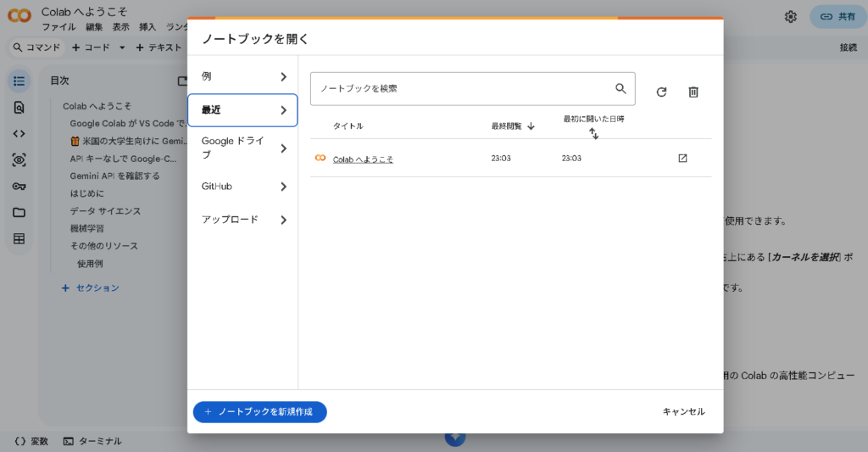The height and width of the screenshot is (452, 868).
Task: Open the Files folder icon in sidebar
Action: click(x=19, y=213)
